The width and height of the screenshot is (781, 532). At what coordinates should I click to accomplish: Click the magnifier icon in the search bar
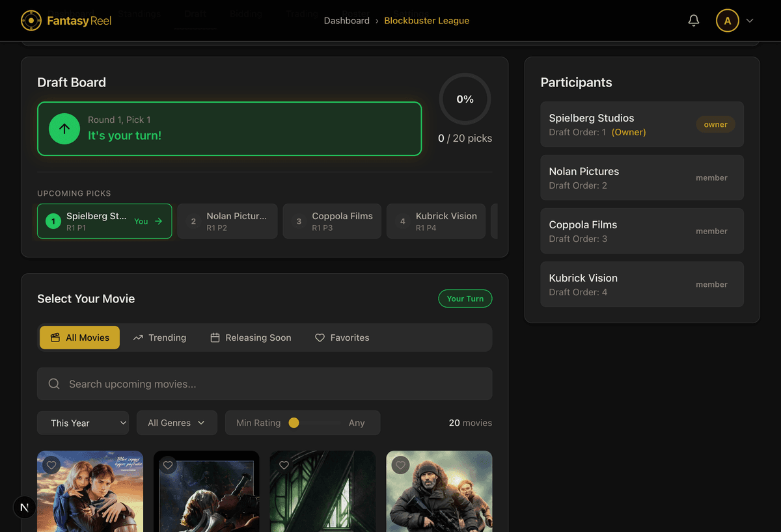[x=54, y=384]
